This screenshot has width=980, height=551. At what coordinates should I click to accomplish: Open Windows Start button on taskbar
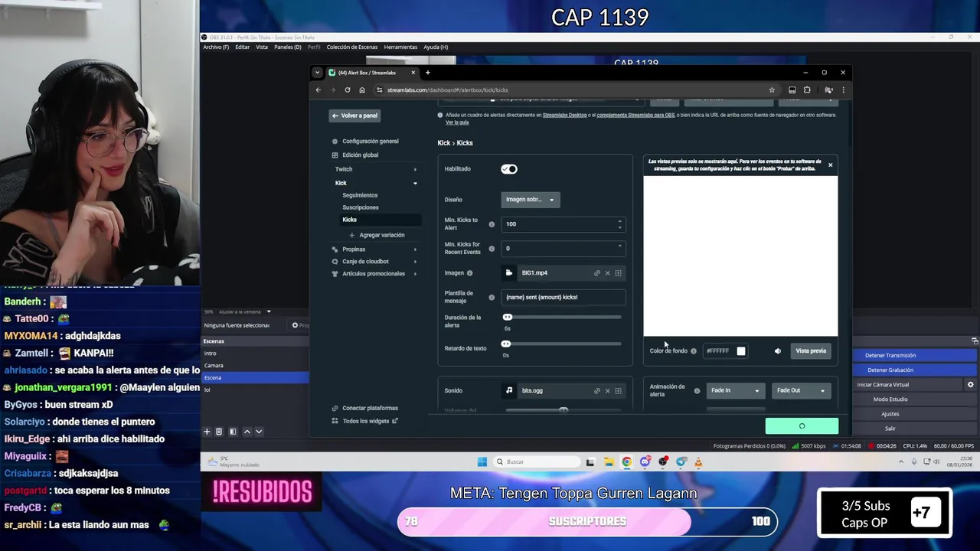(x=482, y=462)
